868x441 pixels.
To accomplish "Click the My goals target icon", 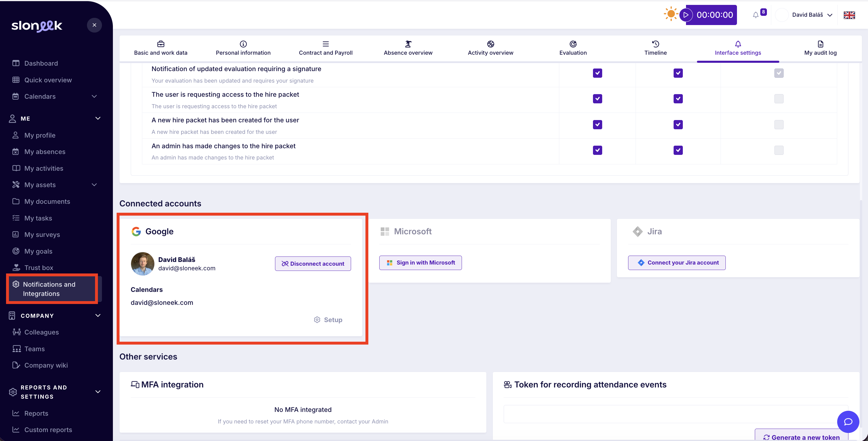I will point(16,251).
